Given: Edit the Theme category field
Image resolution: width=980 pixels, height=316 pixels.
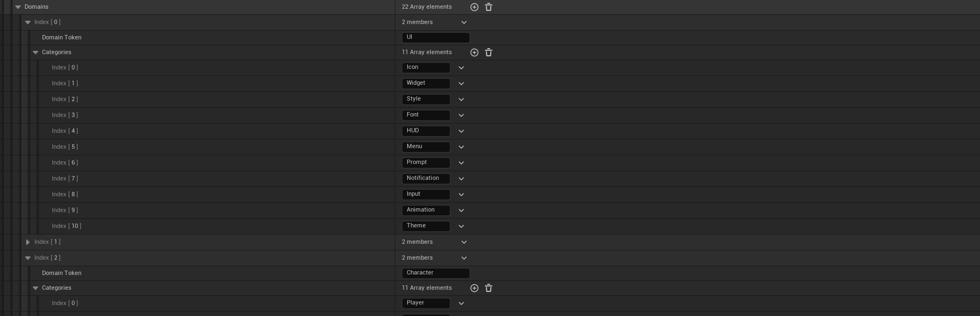Looking at the screenshot, I should (x=426, y=226).
